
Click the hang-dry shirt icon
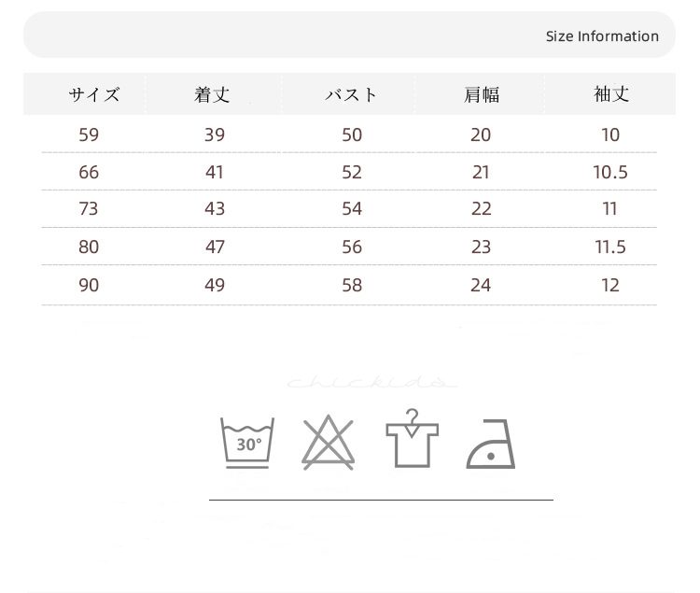pos(412,439)
